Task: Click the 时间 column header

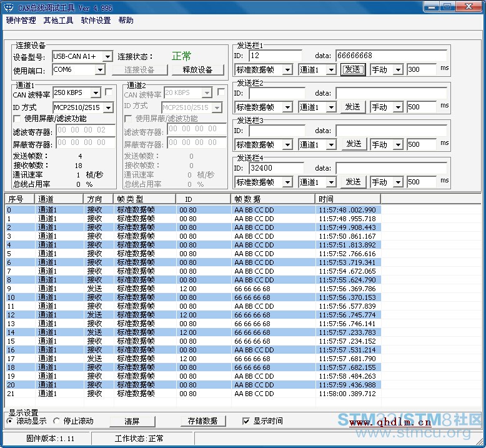Action: point(348,199)
